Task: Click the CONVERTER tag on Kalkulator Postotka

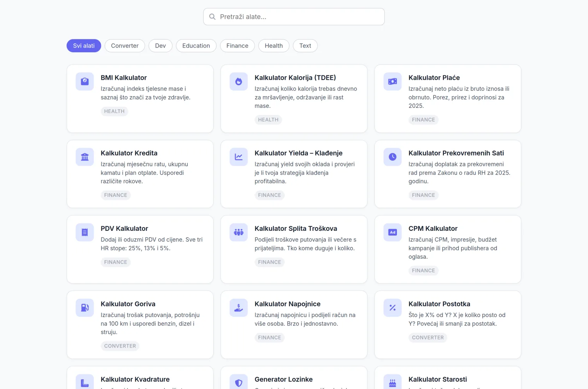Action: tap(428, 338)
